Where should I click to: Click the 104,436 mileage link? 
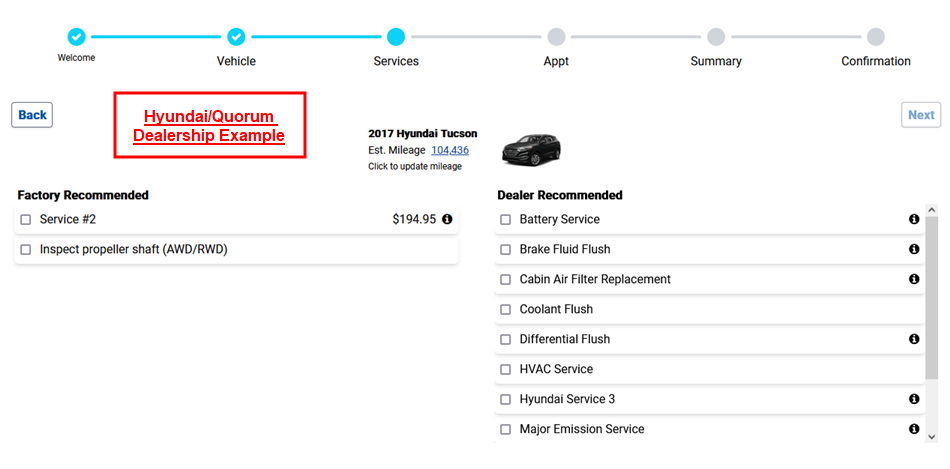[450, 150]
